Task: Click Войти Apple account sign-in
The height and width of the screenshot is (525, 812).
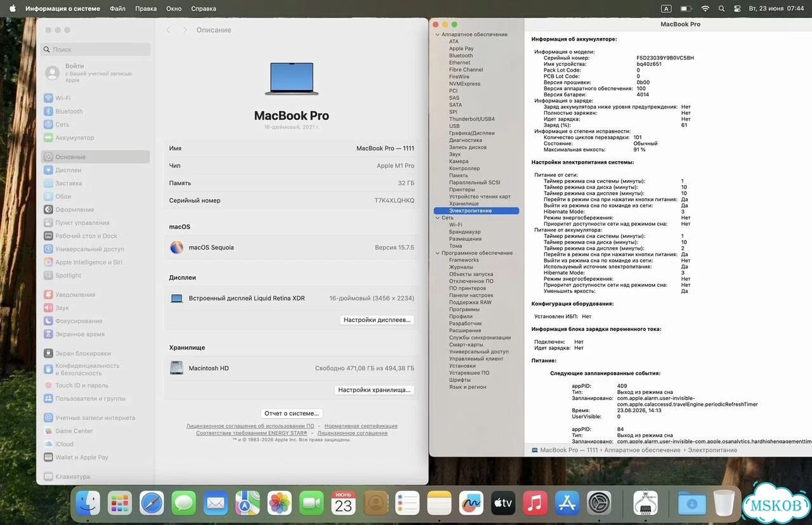Action: 95,73
